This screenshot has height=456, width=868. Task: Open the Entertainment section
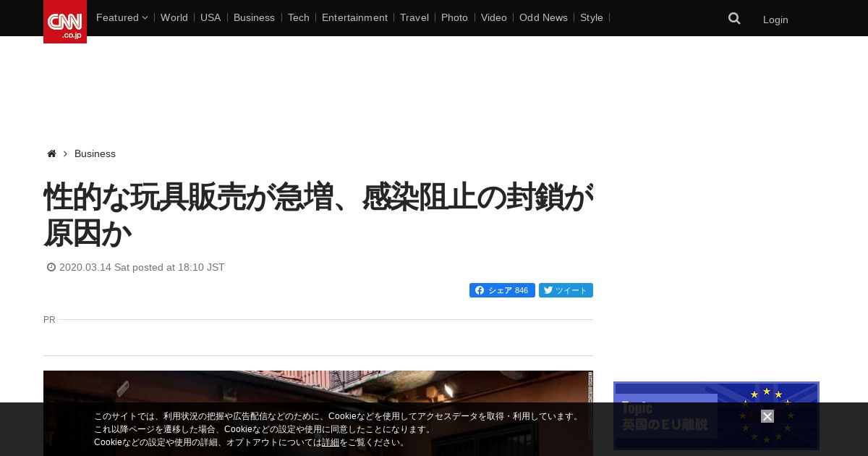point(354,17)
